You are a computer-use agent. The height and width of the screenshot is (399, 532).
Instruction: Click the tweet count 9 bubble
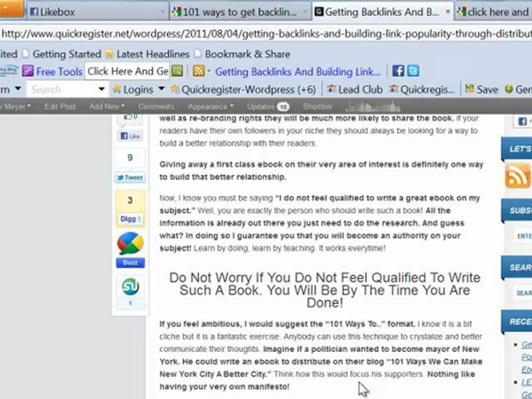coord(130,158)
